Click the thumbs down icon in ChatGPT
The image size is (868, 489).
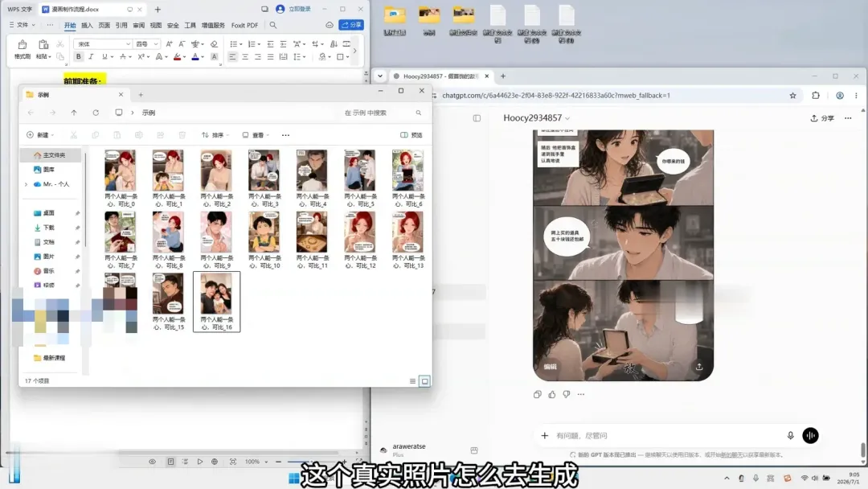(x=567, y=394)
